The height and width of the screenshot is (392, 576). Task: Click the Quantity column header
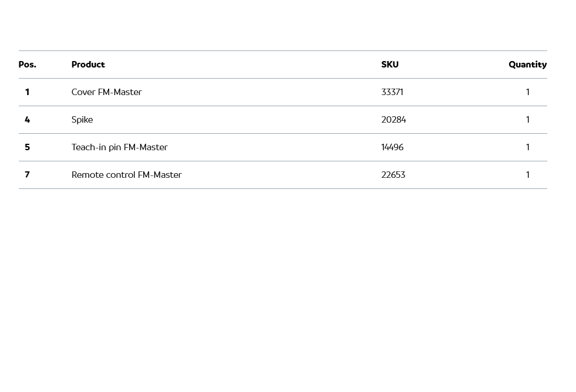click(527, 65)
